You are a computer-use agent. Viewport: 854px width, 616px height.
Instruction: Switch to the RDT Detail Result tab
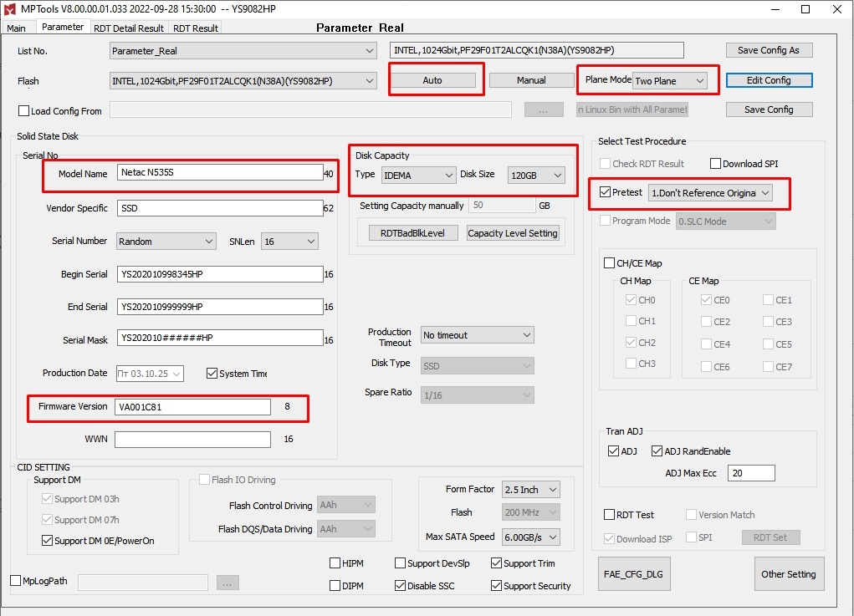pyautogui.click(x=128, y=28)
